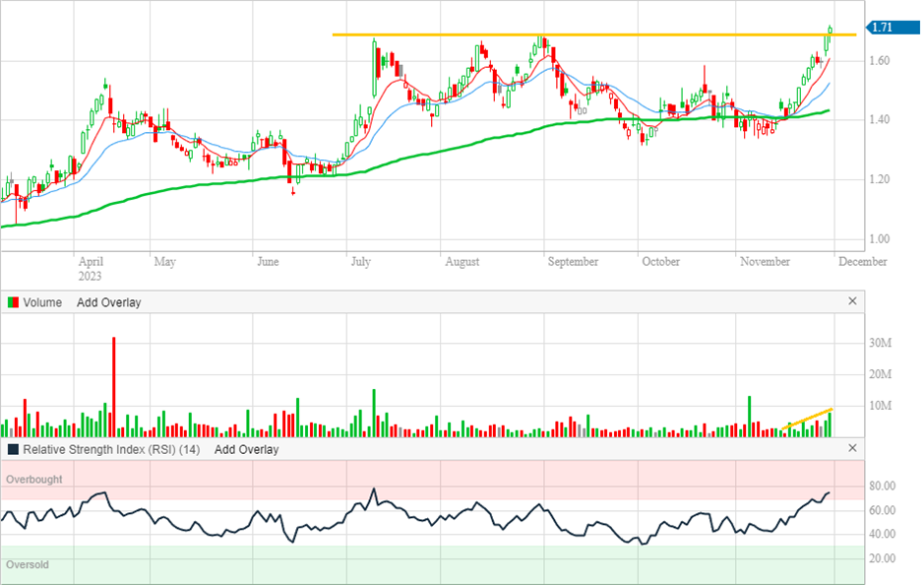Image resolution: width=924 pixels, height=585 pixels.
Task: Click the RSI dark legend square icon
Action: tap(13, 449)
